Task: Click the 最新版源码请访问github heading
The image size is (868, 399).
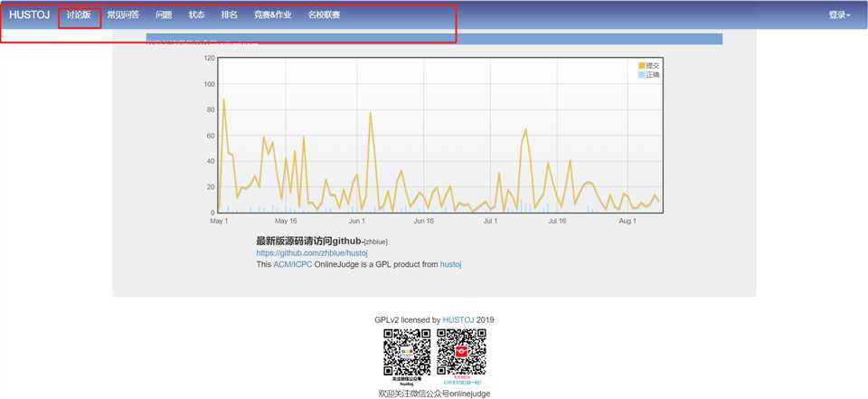Action: tap(308, 241)
